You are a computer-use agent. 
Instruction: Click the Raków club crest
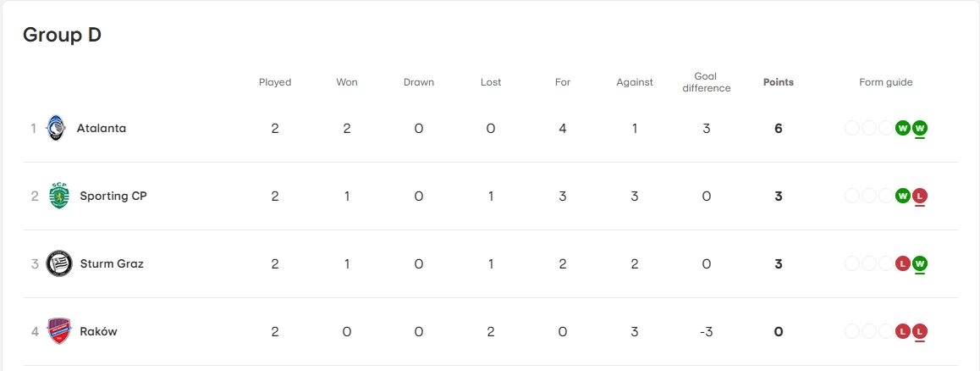click(x=58, y=331)
